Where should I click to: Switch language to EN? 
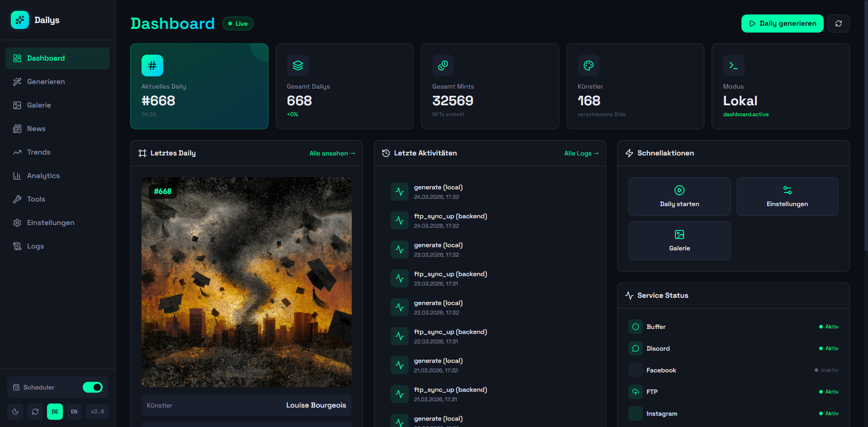pyautogui.click(x=74, y=412)
